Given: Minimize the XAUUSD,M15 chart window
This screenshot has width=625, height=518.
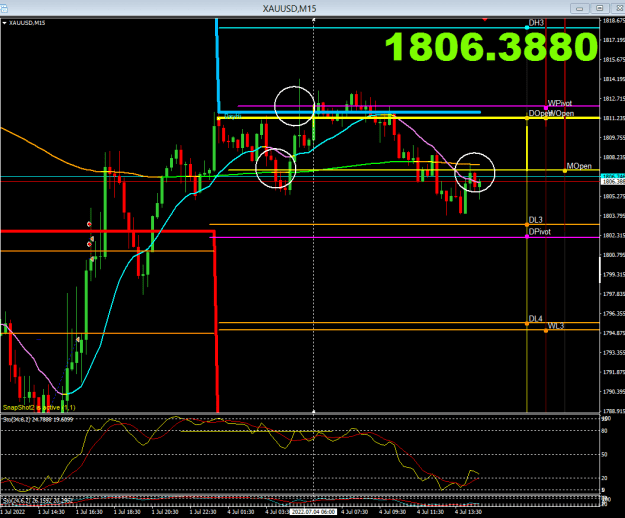Looking at the screenshot, I should click(x=579, y=8).
